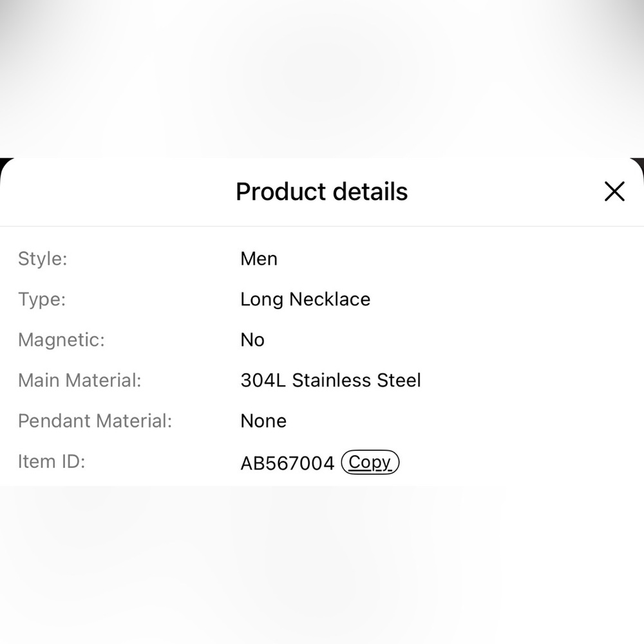Select the Style label

(x=43, y=259)
